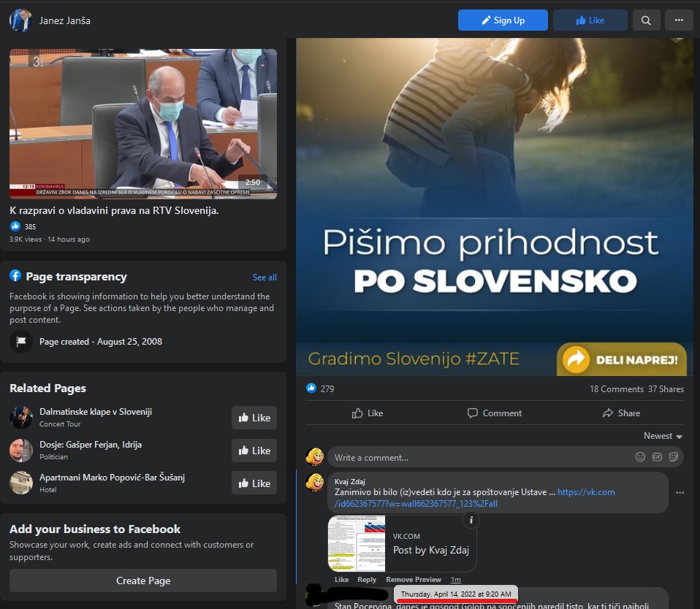Open the search magnifier icon in header

coord(646,20)
